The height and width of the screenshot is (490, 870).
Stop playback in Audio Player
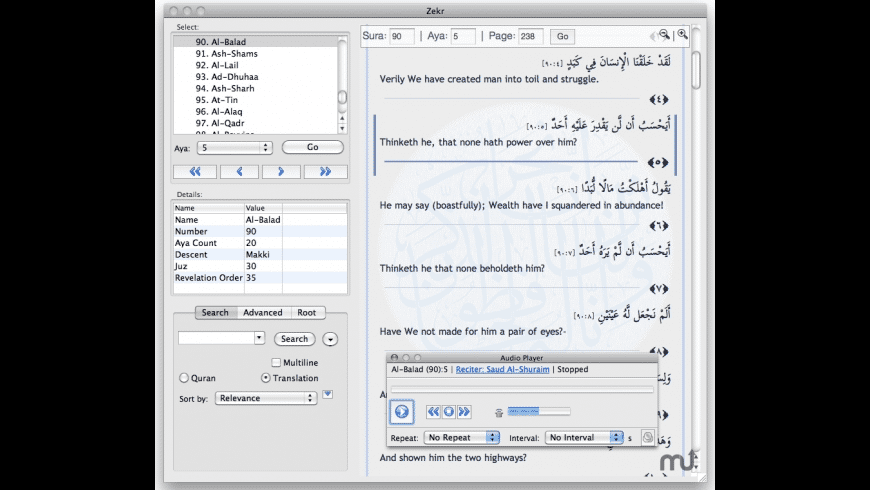449,411
